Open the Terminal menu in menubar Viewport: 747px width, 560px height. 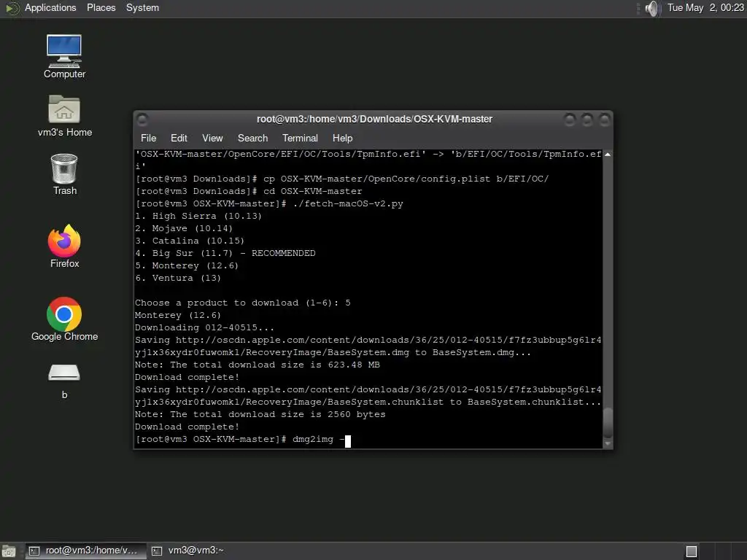(x=300, y=138)
